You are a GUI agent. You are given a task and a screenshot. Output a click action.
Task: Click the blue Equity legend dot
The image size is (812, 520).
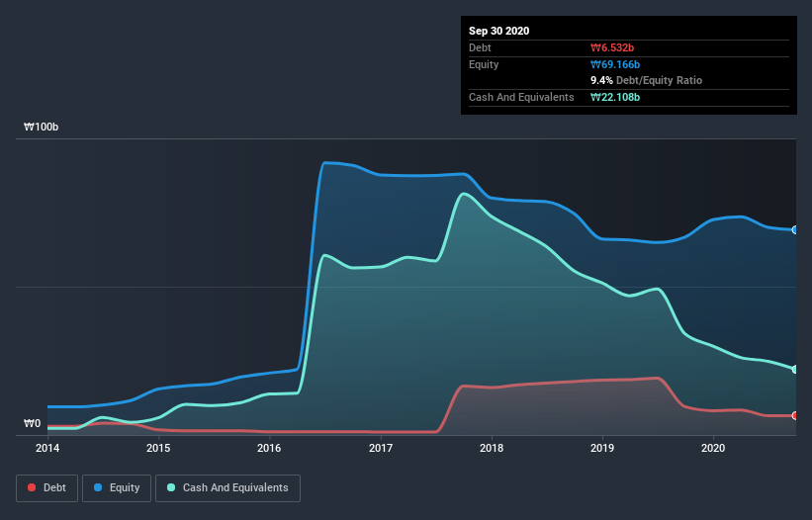(98, 487)
